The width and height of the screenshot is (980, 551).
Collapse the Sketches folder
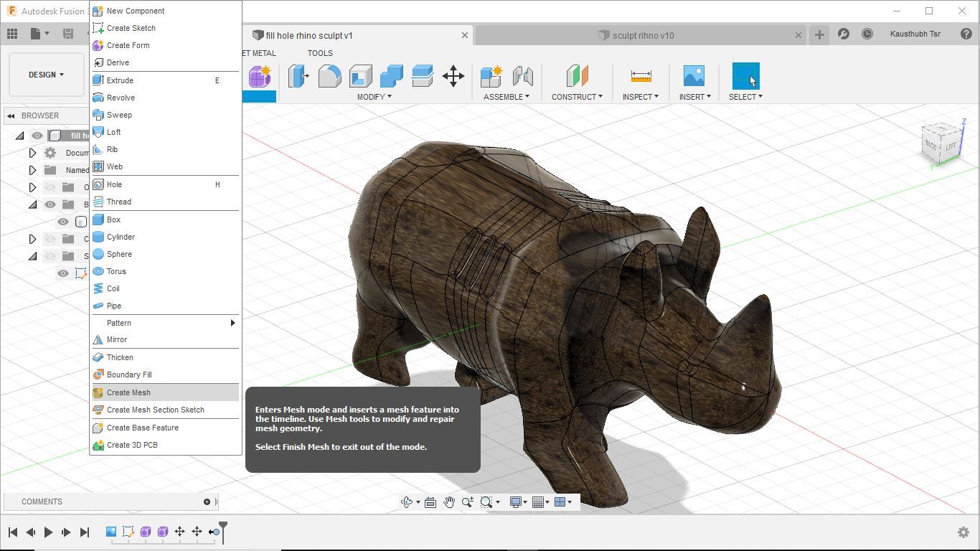click(32, 256)
